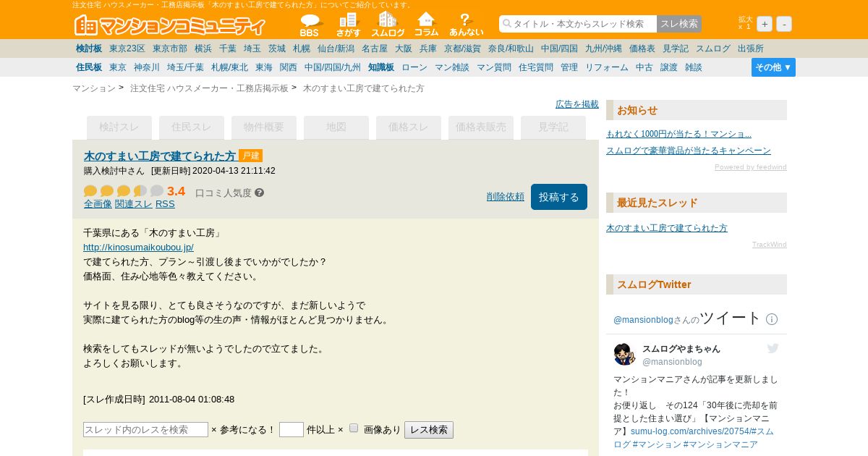868x456 pixels.
Task: Open the recently viewed 木のすまい工房 thread link
Action: 667,228
